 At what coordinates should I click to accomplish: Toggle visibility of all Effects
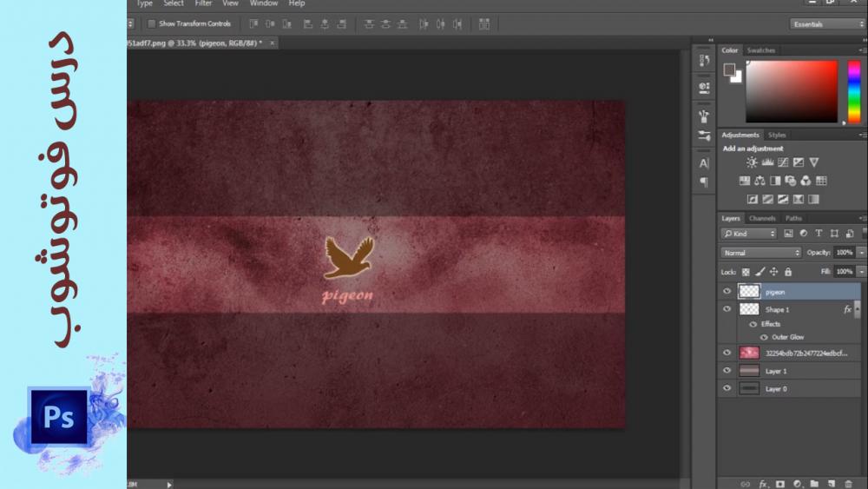click(x=753, y=324)
